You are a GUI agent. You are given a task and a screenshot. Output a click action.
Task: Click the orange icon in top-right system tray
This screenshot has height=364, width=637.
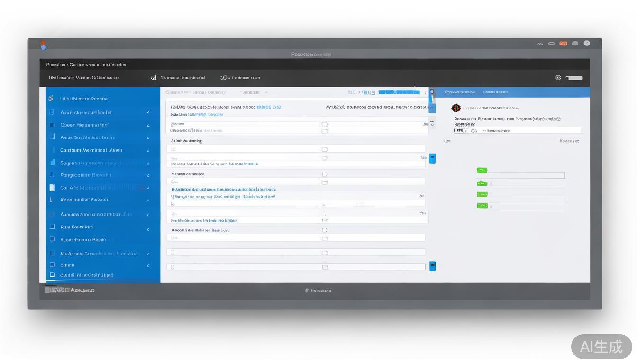point(563,44)
